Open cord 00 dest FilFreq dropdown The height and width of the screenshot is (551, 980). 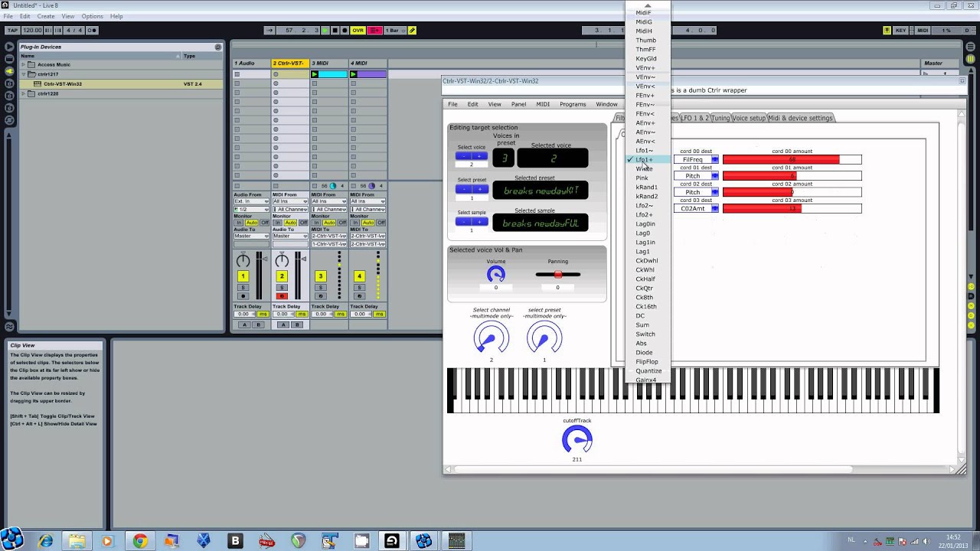[697, 160]
